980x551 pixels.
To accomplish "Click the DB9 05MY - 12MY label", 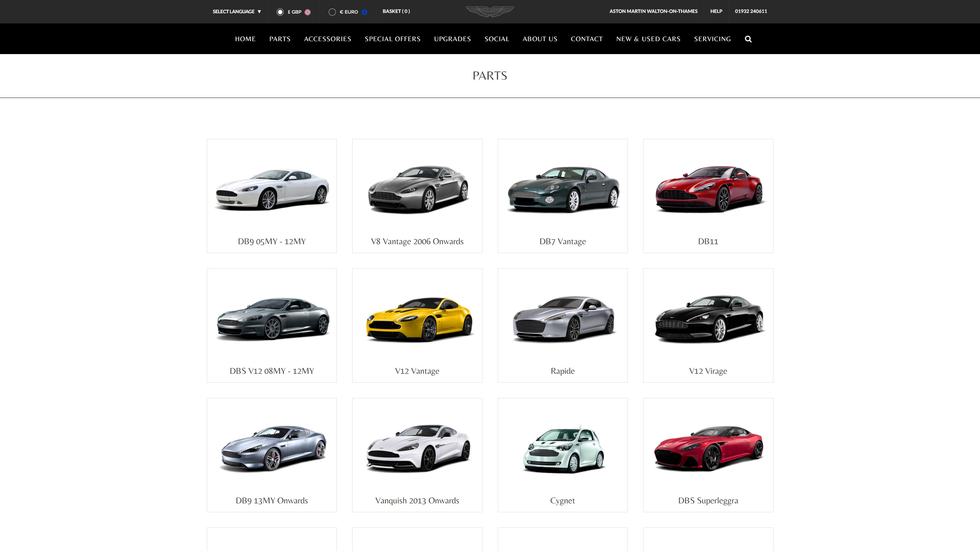I will [x=272, y=241].
